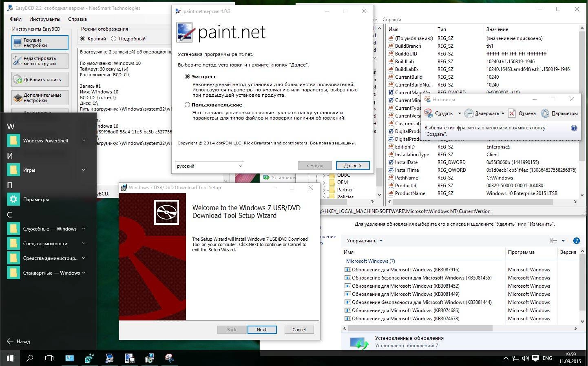Click the Windows PowerShell folder icon
The height and width of the screenshot is (366, 588).
pyautogui.click(x=13, y=140)
